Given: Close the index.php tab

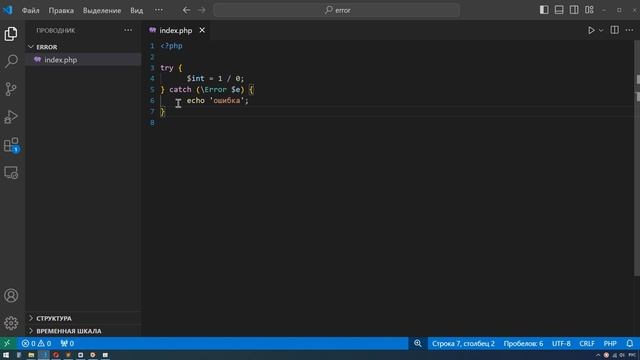Looking at the screenshot, I should pyautogui.click(x=202, y=30).
